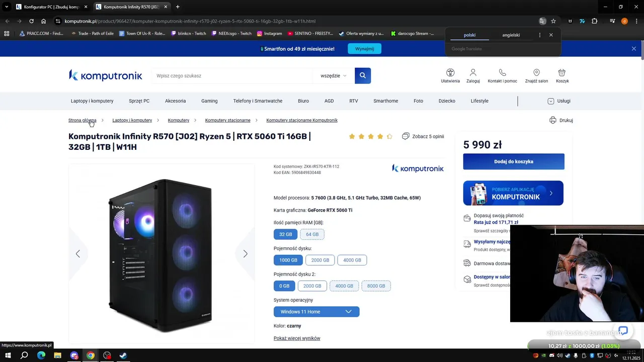644x362 pixels.
Task: Bookmark this page with star icon
Action: pos(553,21)
